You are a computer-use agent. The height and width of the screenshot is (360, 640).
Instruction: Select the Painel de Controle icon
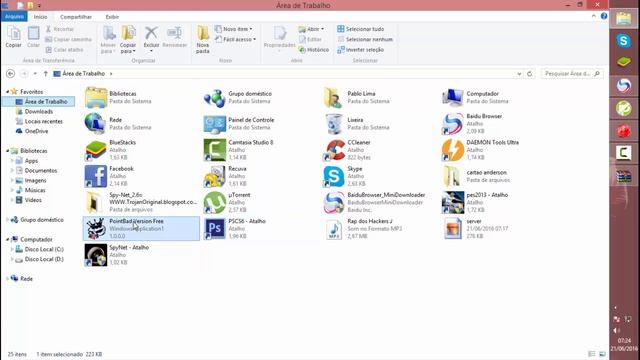click(215, 124)
